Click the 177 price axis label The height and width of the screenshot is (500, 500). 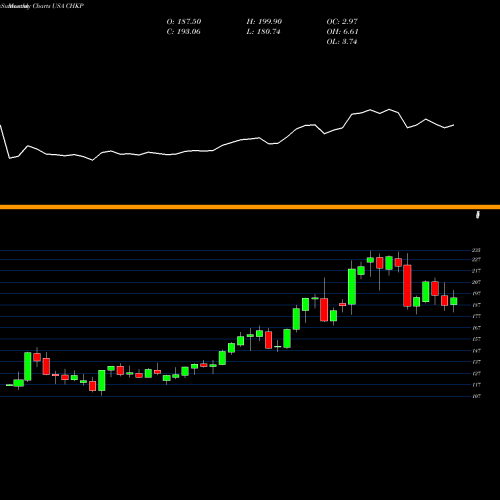tap(476, 316)
